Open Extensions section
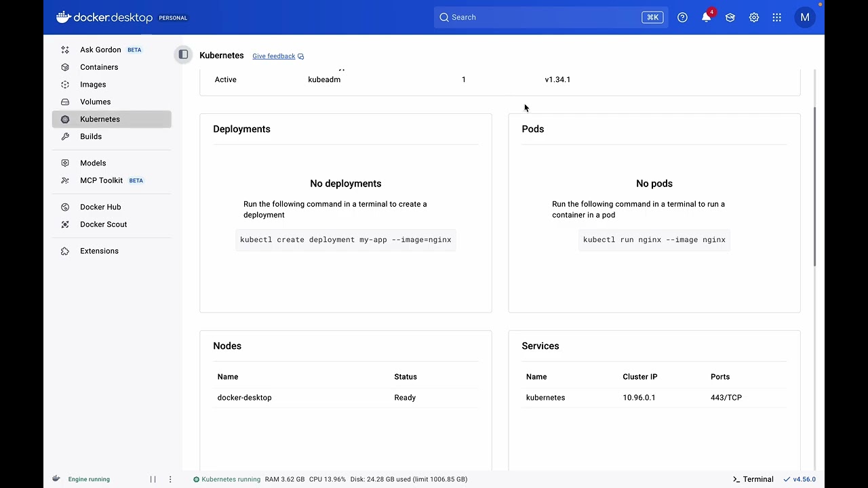Image resolution: width=868 pixels, height=488 pixels. tap(112, 251)
